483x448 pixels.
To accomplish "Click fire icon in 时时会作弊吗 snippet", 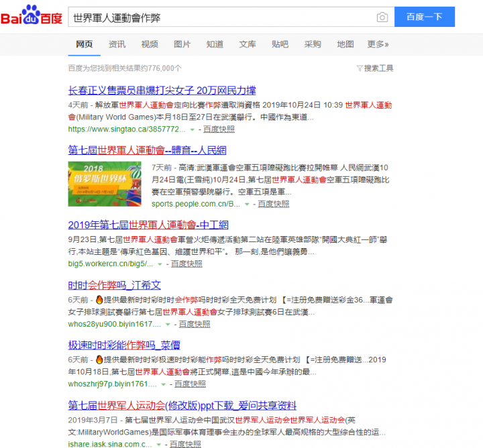I will pos(99,300).
